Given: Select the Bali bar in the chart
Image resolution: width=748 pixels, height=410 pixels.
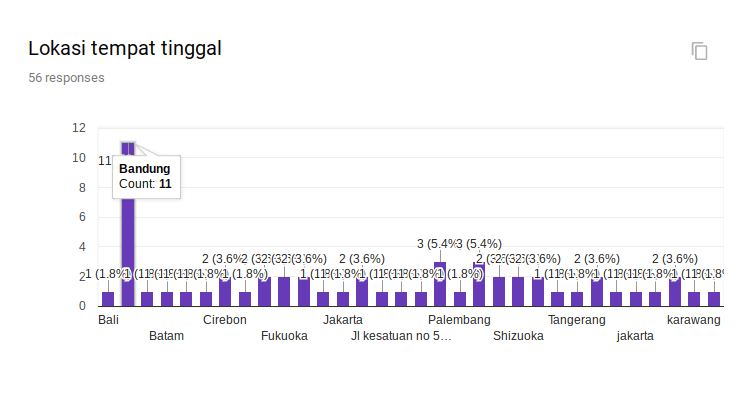Looking at the screenshot, I should (108, 298).
